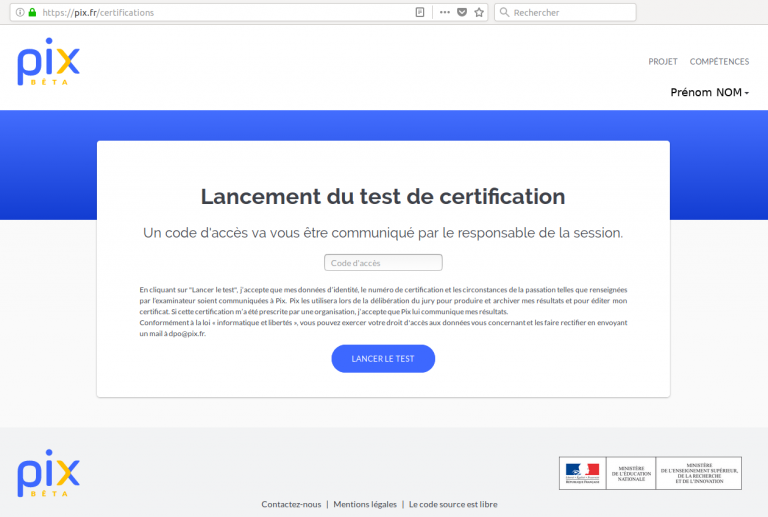Viewport: 768px width, 517px height.
Task: Open the PROJET menu item
Action: (x=662, y=62)
